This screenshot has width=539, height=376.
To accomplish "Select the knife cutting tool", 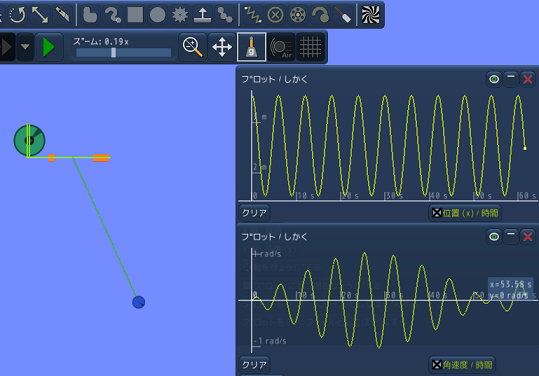I will tap(62, 15).
